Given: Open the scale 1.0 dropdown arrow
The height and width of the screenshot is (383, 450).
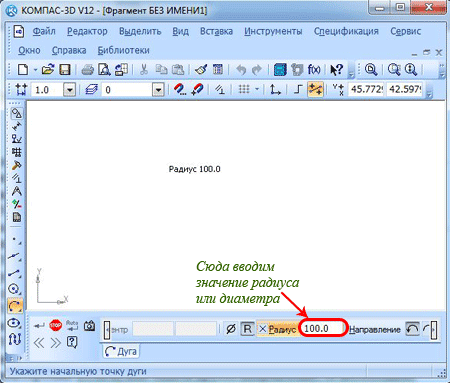Looking at the screenshot, I should (70, 90).
